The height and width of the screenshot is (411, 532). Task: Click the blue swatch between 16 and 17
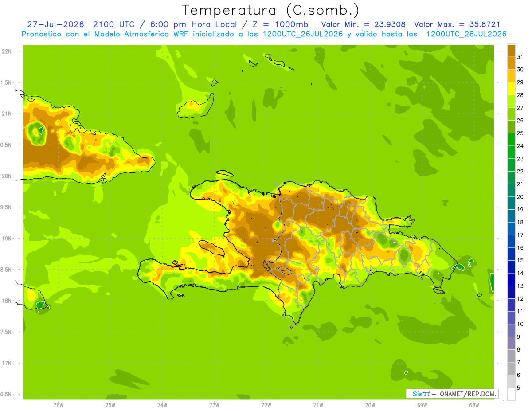(x=511, y=241)
